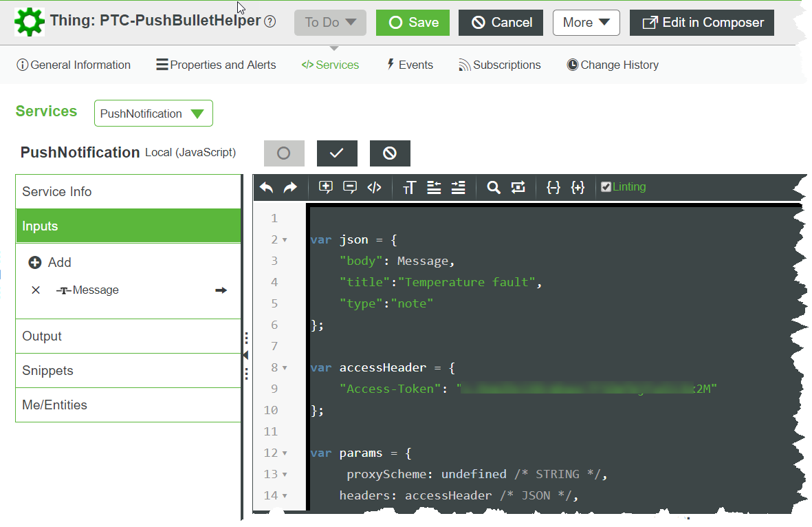
Task: Click the expand braces unfold icon
Action: point(578,188)
